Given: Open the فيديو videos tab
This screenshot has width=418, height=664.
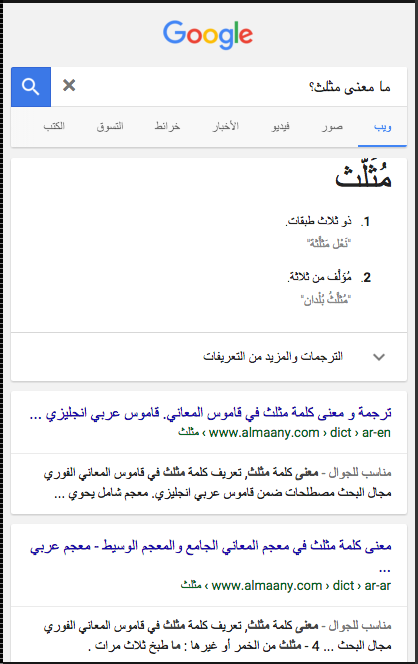Looking at the screenshot, I should 280,126.
